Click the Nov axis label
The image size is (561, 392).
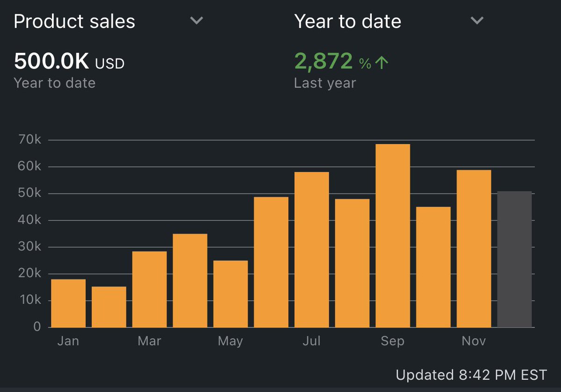point(474,342)
